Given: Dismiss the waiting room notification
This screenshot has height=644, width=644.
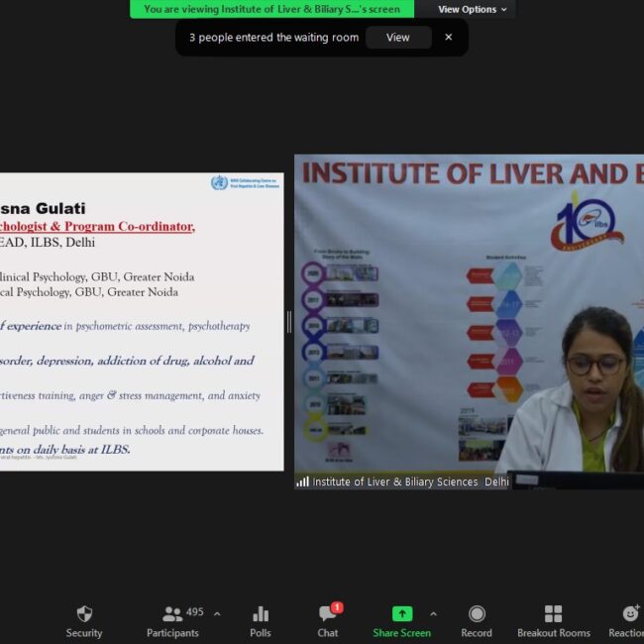Looking at the screenshot, I should [448, 38].
